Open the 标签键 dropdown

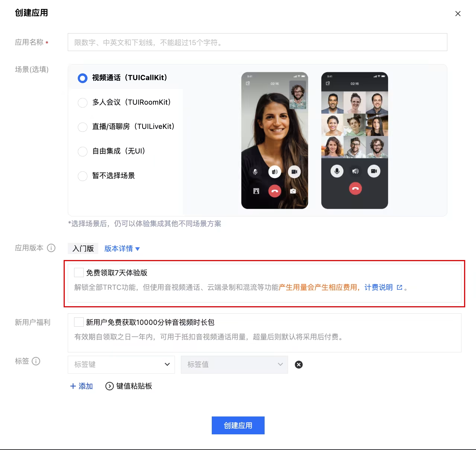[x=121, y=365]
